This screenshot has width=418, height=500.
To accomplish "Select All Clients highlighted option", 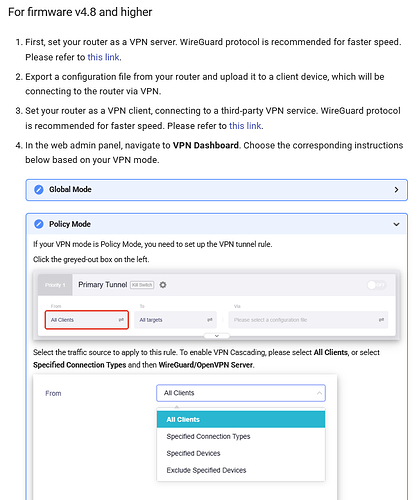I will [x=241, y=419].
